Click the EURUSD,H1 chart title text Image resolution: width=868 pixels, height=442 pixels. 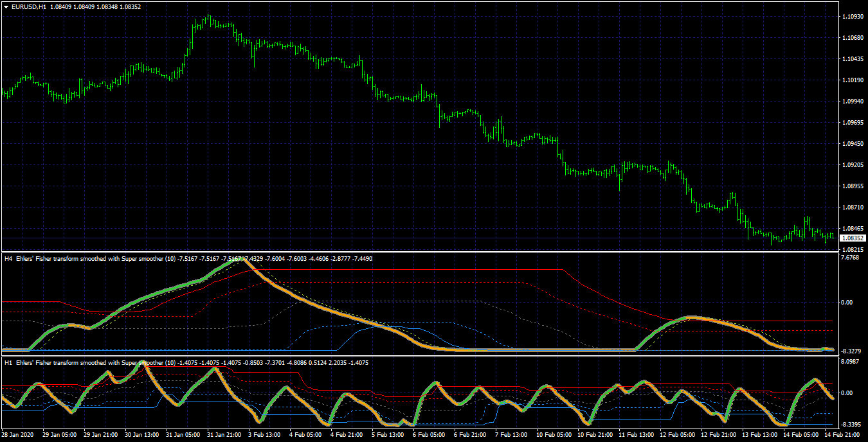pos(28,6)
